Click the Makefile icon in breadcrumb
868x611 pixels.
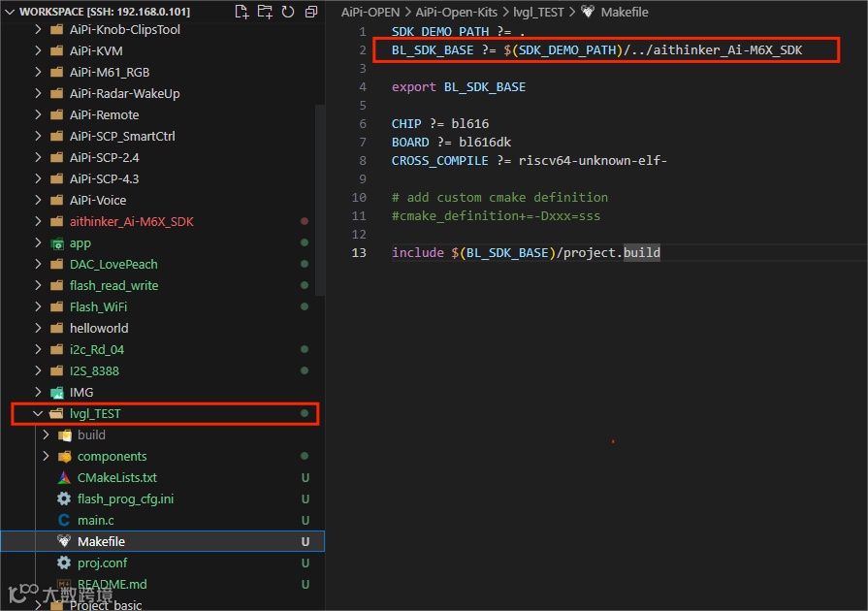click(588, 12)
